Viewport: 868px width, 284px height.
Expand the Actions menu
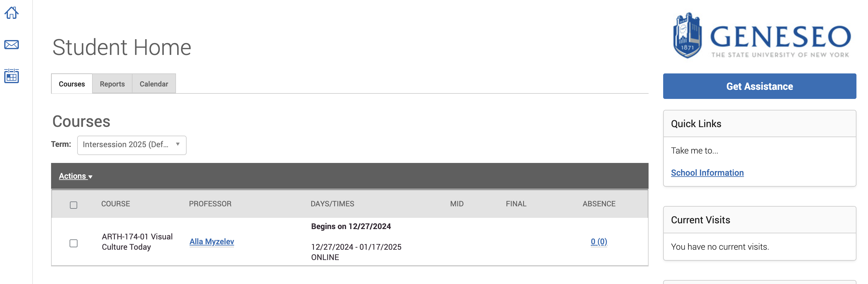(75, 176)
